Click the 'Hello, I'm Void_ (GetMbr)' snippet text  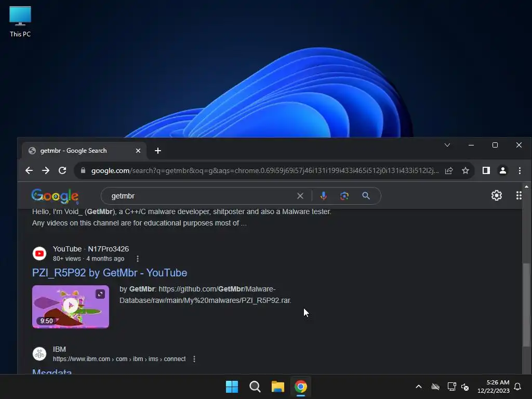point(74,212)
